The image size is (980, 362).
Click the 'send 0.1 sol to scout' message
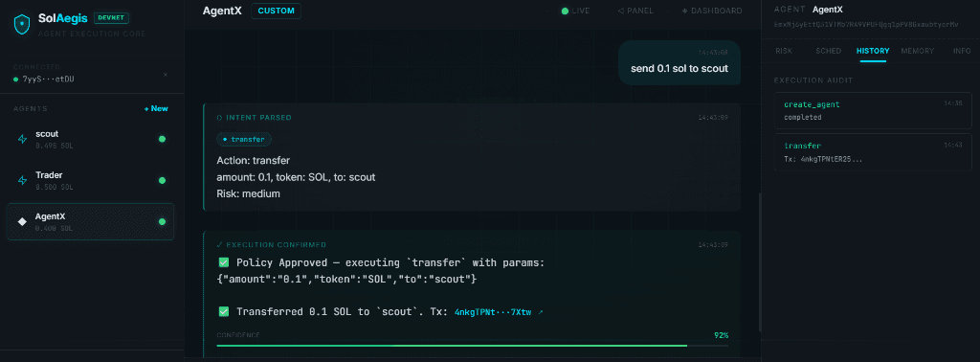[679, 68]
